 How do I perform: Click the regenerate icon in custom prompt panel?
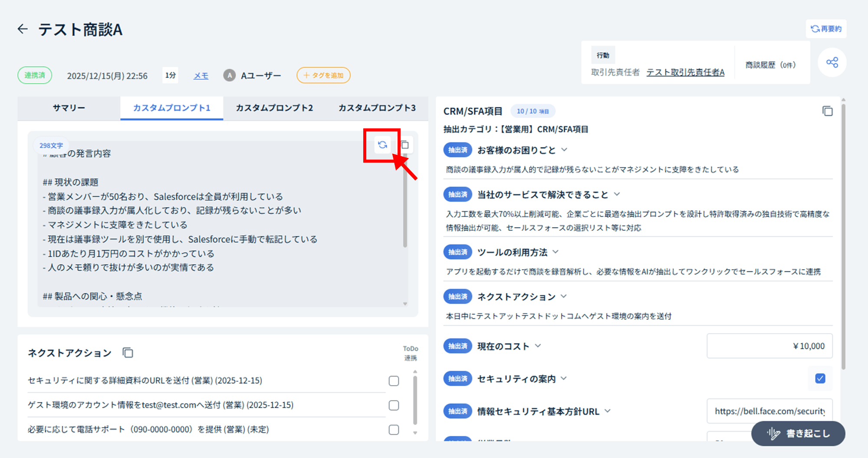(x=382, y=145)
